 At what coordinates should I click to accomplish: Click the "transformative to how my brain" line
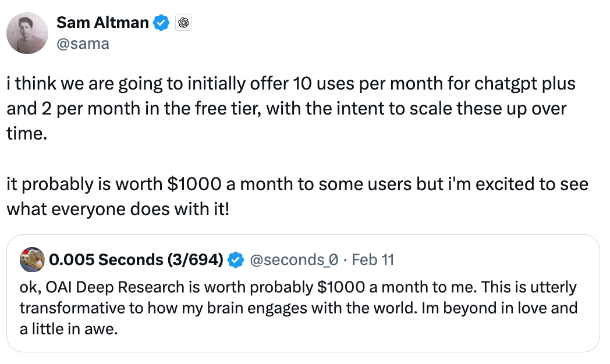point(299,308)
